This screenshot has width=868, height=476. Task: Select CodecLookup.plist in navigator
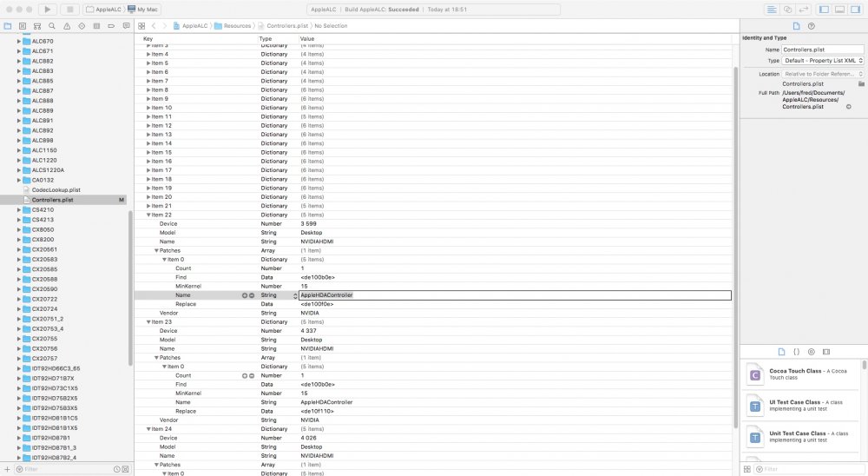pyautogui.click(x=56, y=190)
